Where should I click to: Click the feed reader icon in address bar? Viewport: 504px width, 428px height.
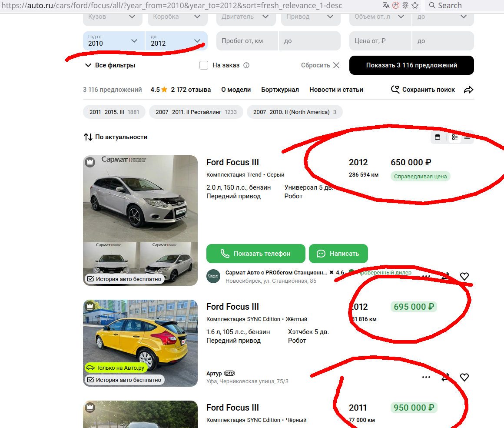click(x=405, y=5)
